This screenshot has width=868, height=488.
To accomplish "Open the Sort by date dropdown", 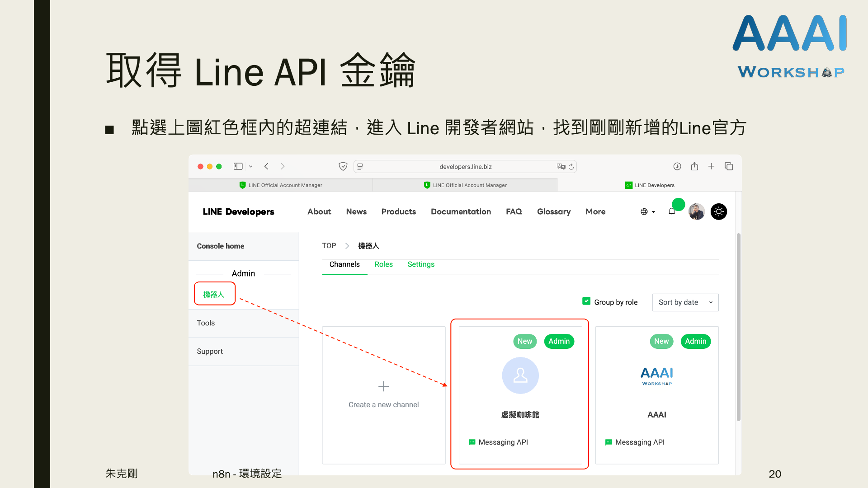I will (x=685, y=302).
